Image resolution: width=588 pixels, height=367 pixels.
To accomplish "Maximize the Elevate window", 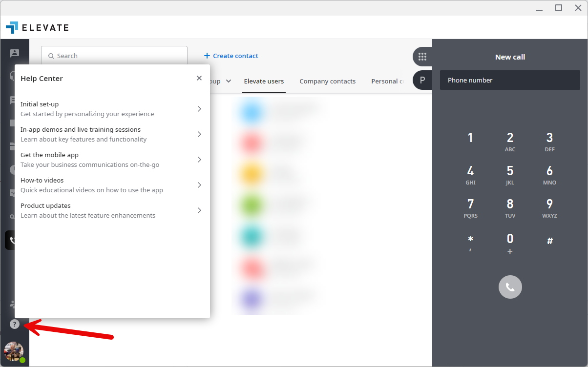I will 559,8.
